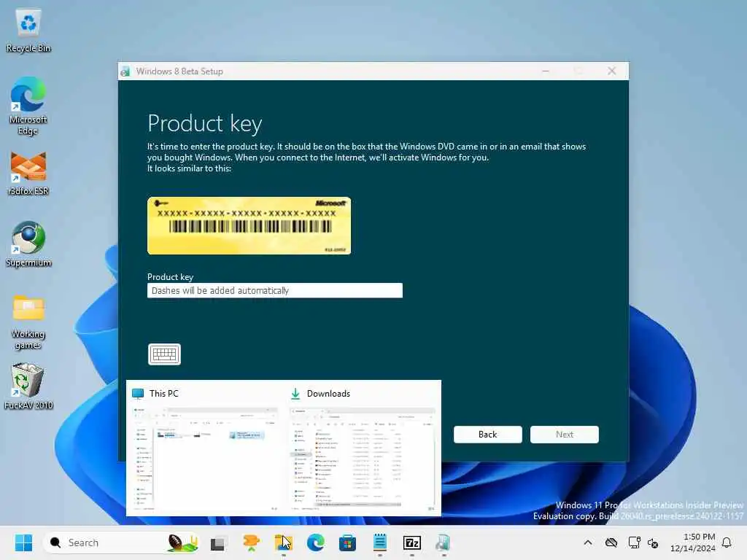
Task: Open the FuckAV 2010 desktop shortcut
Action: click(x=28, y=386)
